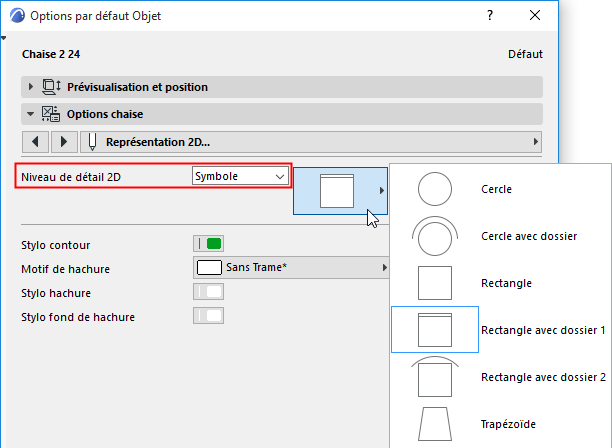Toggle the Stylo fond de hachure switch
This screenshot has width=612, height=448.
(208, 316)
